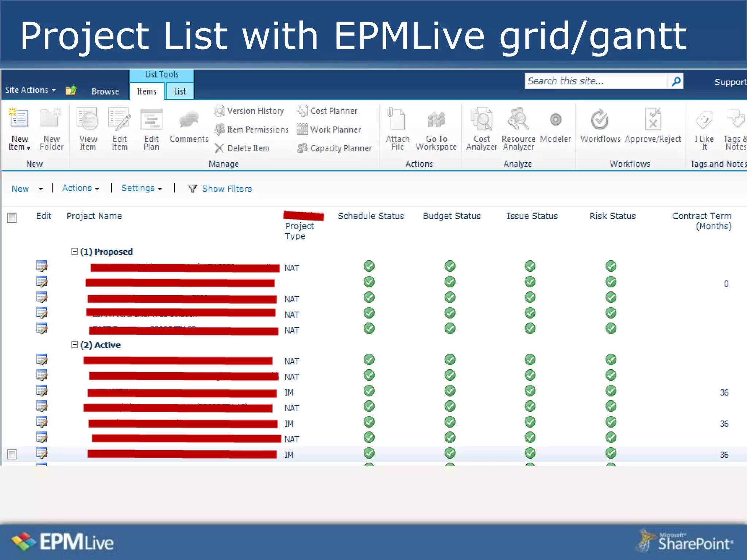
Task: Click the I Like It icon
Action: coord(704,119)
